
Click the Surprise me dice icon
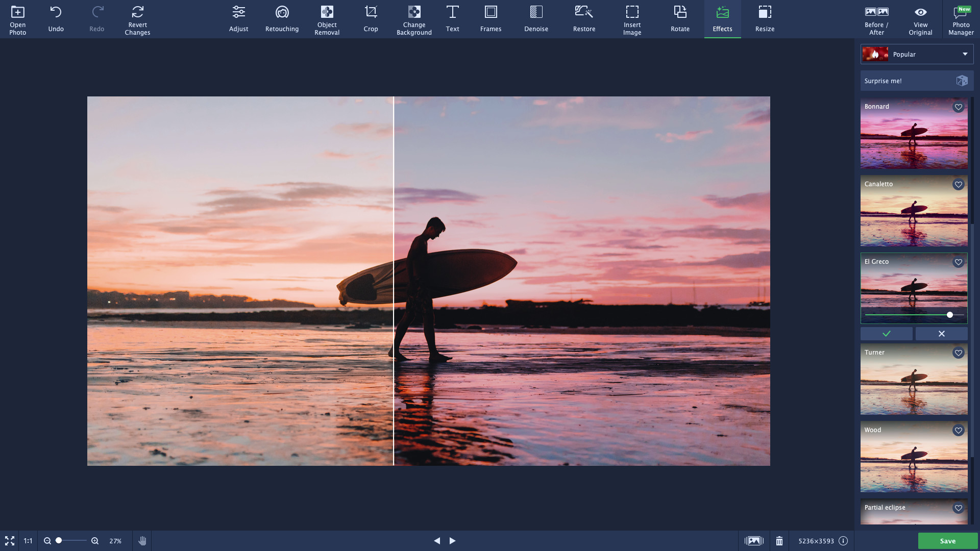(962, 81)
